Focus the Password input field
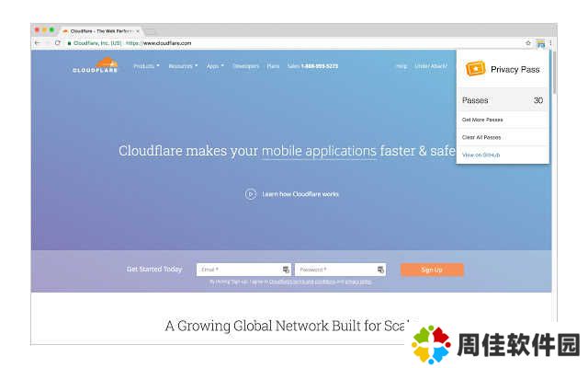Viewport: 588px width, 368px height. pos(341,270)
